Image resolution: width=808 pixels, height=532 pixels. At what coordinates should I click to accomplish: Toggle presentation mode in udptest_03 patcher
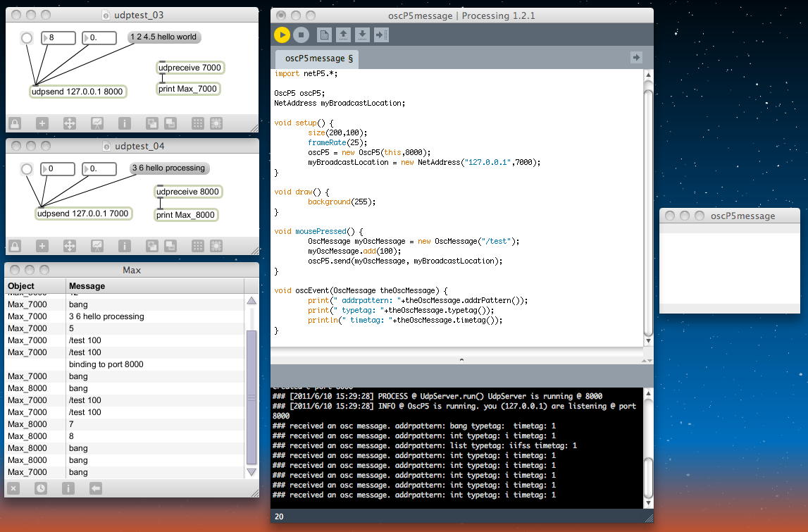click(x=97, y=123)
